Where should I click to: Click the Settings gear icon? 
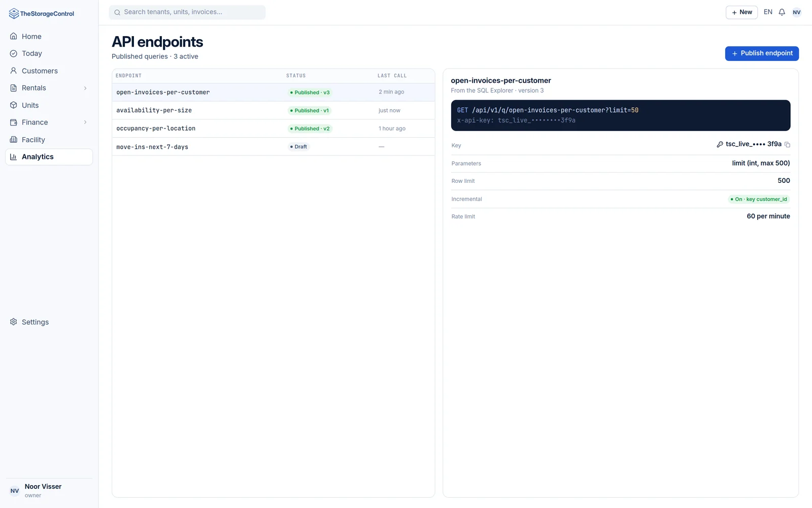[x=14, y=322]
